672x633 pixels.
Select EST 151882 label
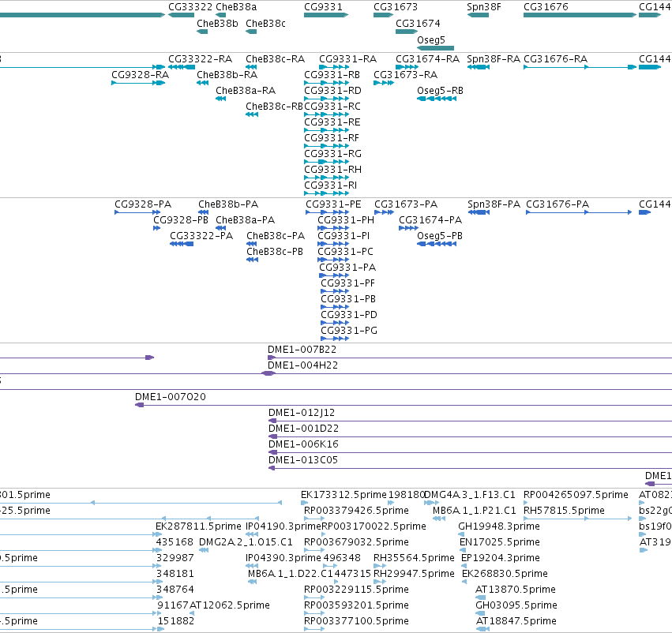coord(176,621)
